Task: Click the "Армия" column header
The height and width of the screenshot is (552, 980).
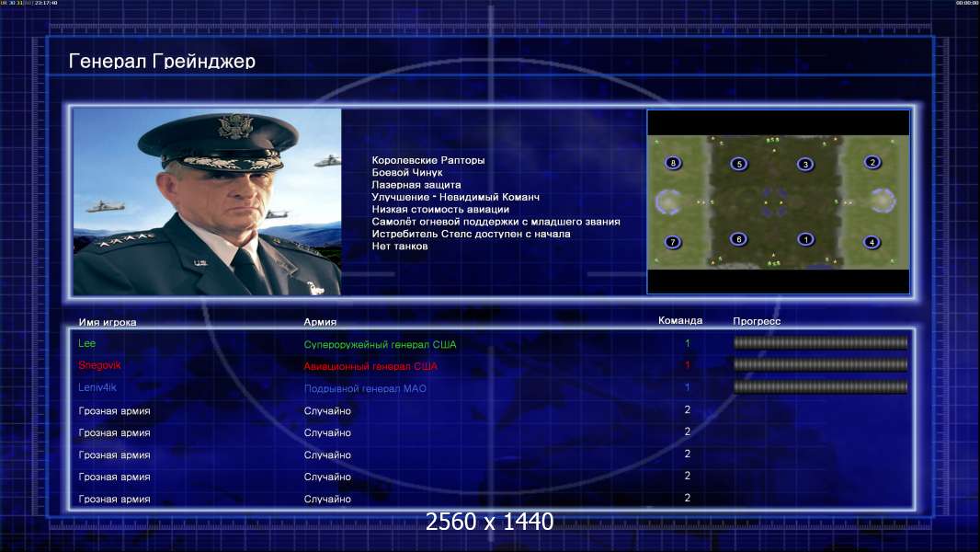Action: coord(320,322)
